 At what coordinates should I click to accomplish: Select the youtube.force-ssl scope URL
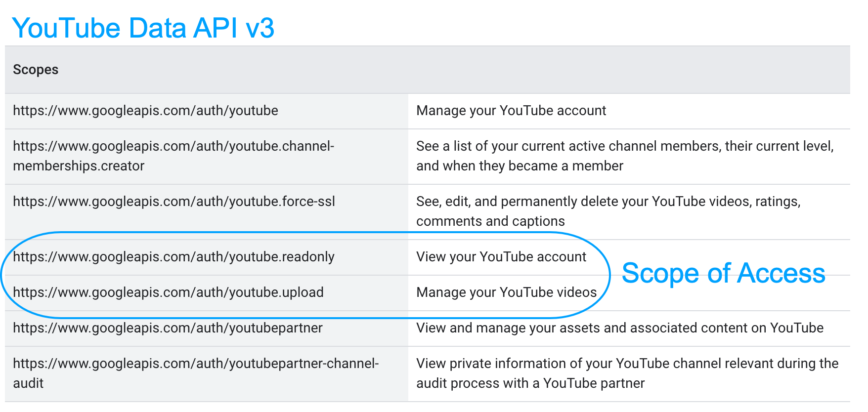tap(174, 202)
